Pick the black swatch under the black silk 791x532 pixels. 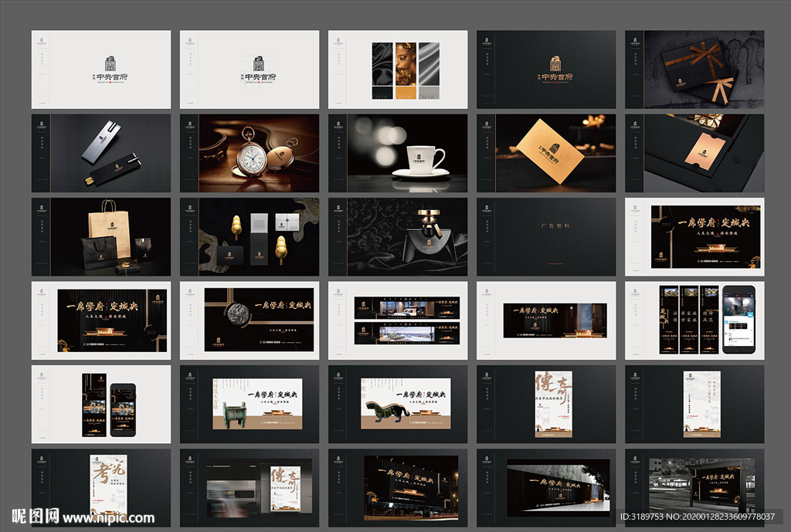pyautogui.click(x=382, y=93)
